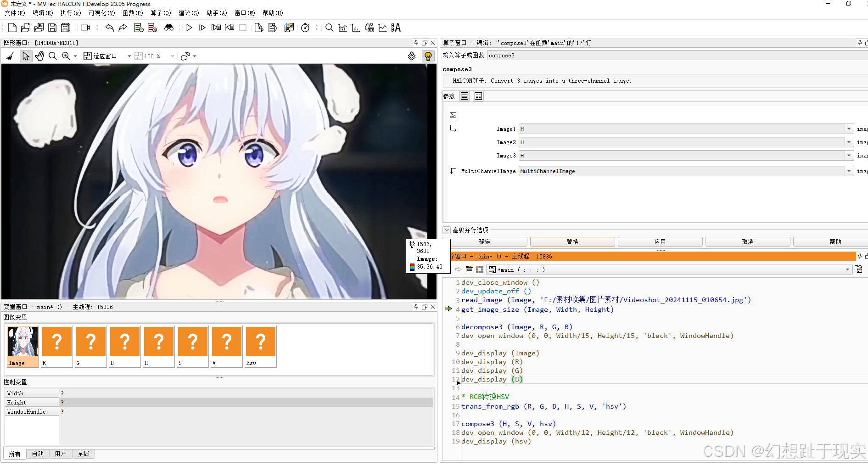Run the program with the play icon
The width and height of the screenshot is (868, 466).
[x=189, y=28]
